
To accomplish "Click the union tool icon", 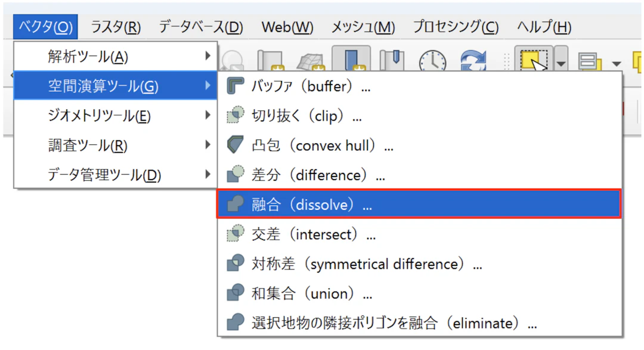I will [x=236, y=293].
